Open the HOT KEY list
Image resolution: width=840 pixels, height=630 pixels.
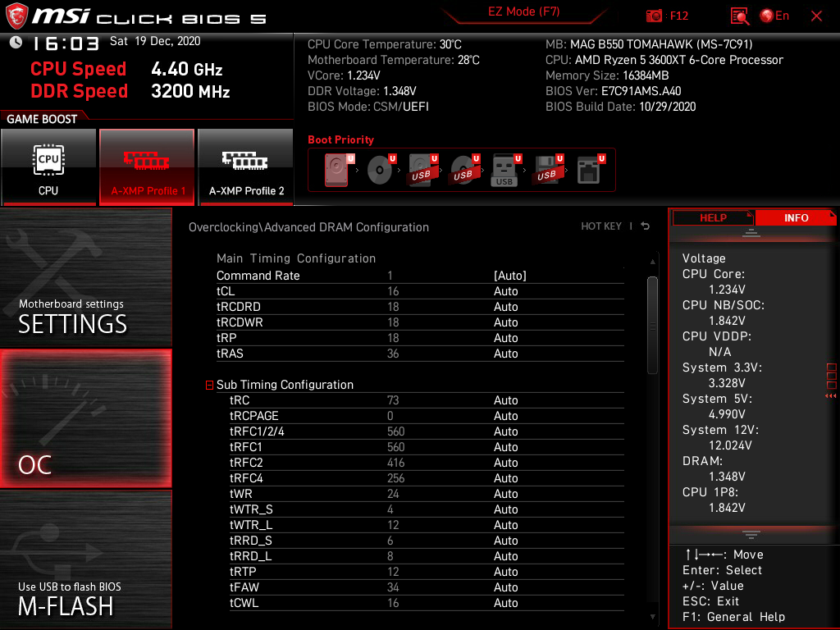click(601, 226)
